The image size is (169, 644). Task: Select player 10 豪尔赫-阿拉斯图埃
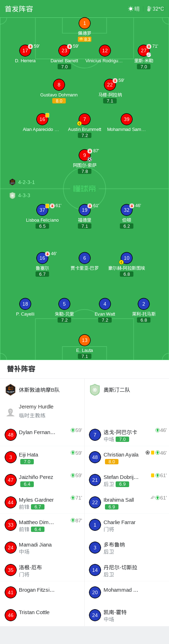tap(127, 258)
